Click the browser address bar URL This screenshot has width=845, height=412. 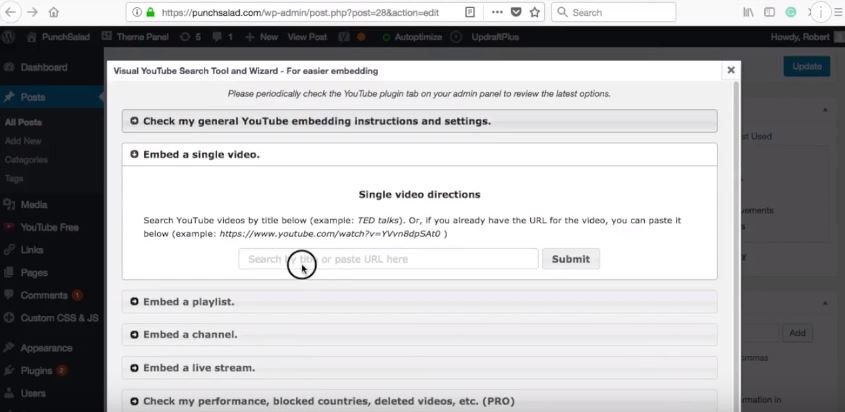pyautogui.click(x=300, y=12)
